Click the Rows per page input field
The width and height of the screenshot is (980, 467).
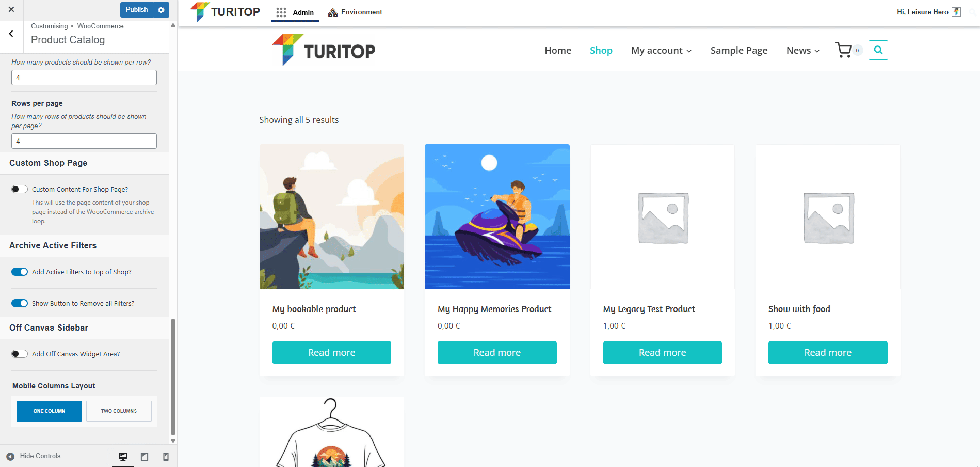(x=84, y=141)
